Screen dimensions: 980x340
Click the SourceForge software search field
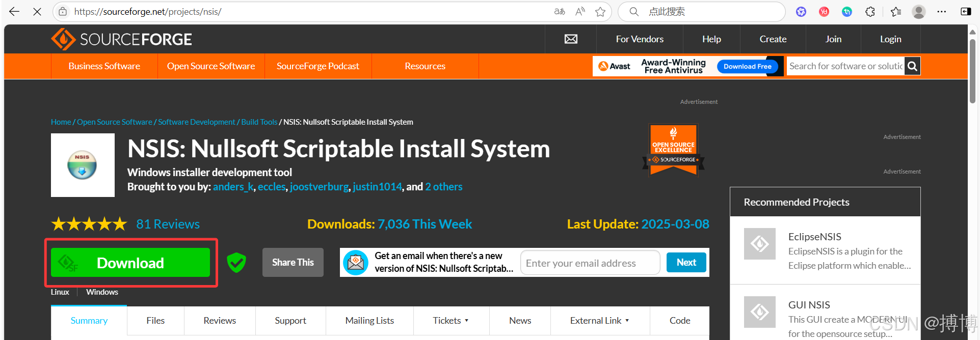(846, 66)
